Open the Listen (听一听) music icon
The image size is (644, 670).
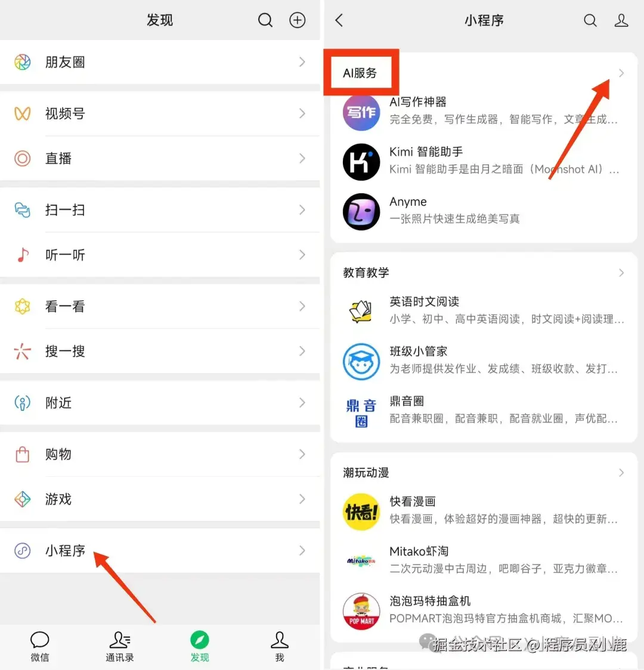pos(22,255)
